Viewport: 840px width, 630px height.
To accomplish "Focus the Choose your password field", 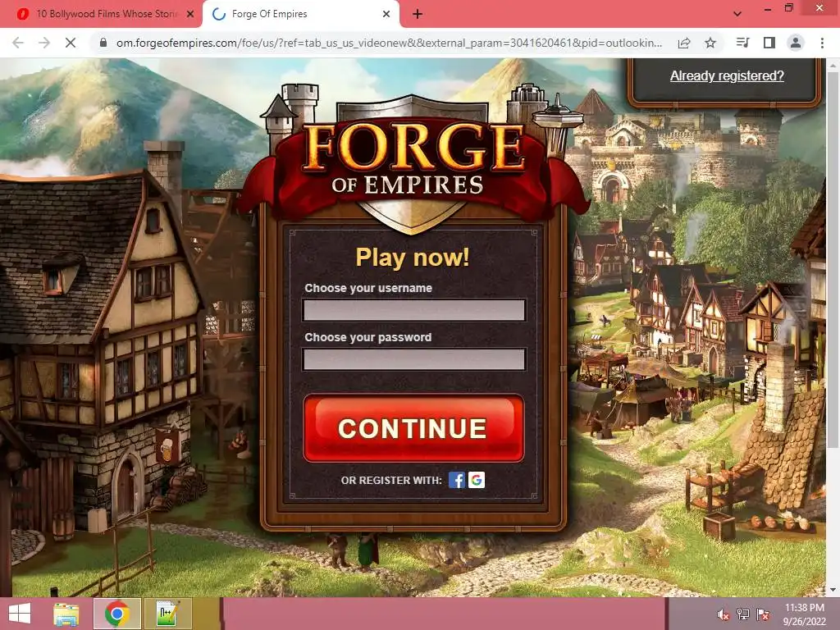I will click(x=414, y=359).
